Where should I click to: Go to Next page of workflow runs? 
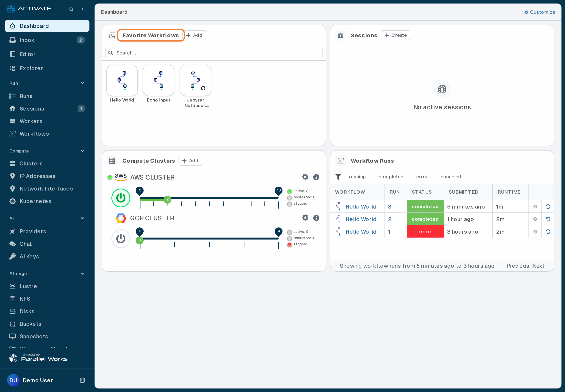pyautogui.click(x=539, y=266)
